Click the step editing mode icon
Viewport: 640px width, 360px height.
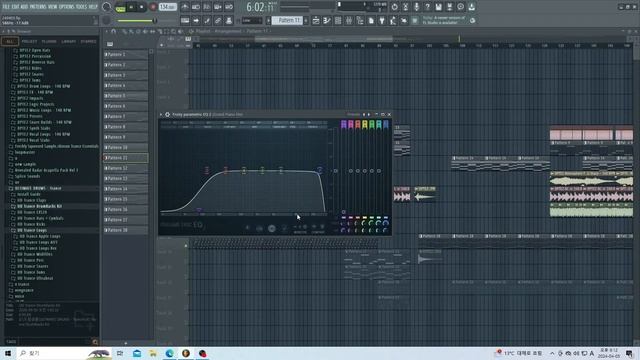coord(207,20)
